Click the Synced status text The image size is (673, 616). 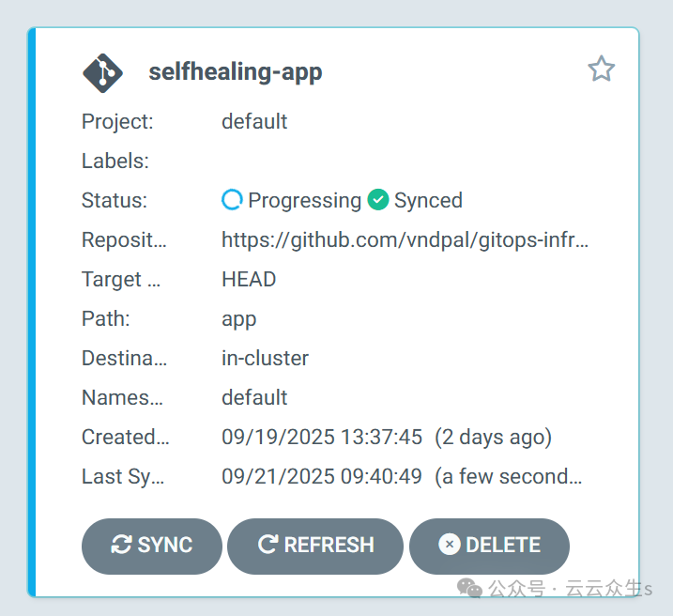pos(428,200)
